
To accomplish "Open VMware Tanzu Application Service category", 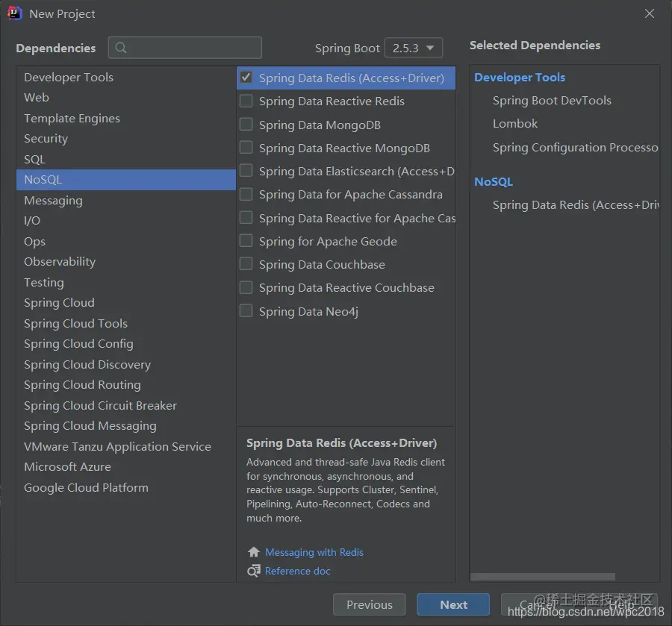I will tap(126, 447).
